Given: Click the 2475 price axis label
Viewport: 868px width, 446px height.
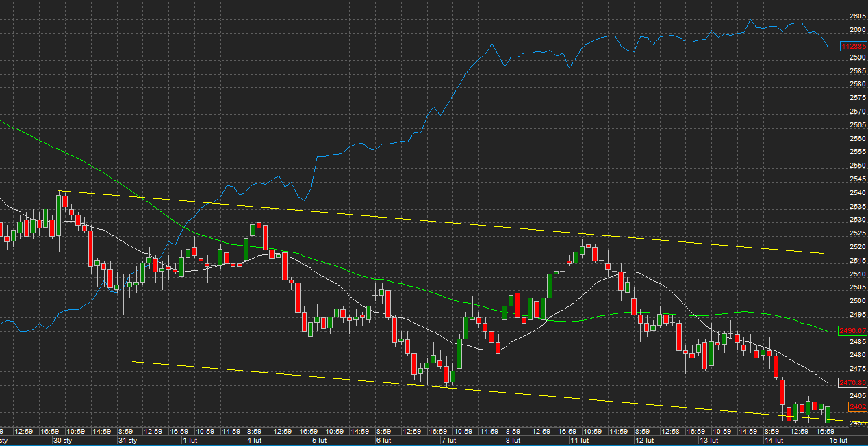Looking at the screenshot, I should click(x=857, y=369).
